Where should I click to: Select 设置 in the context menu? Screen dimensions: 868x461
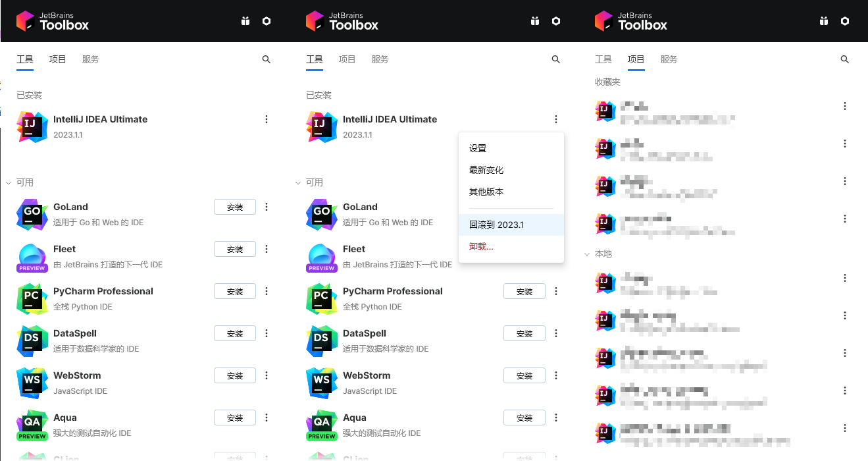511,148
